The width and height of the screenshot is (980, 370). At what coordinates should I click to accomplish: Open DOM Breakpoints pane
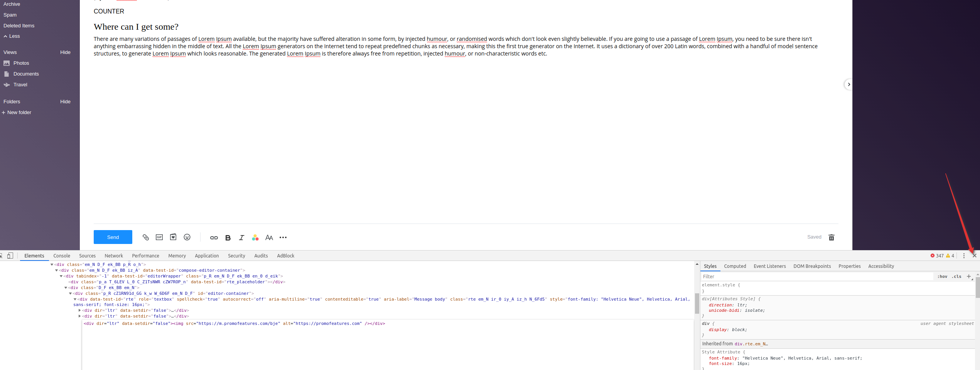[812, 266]
